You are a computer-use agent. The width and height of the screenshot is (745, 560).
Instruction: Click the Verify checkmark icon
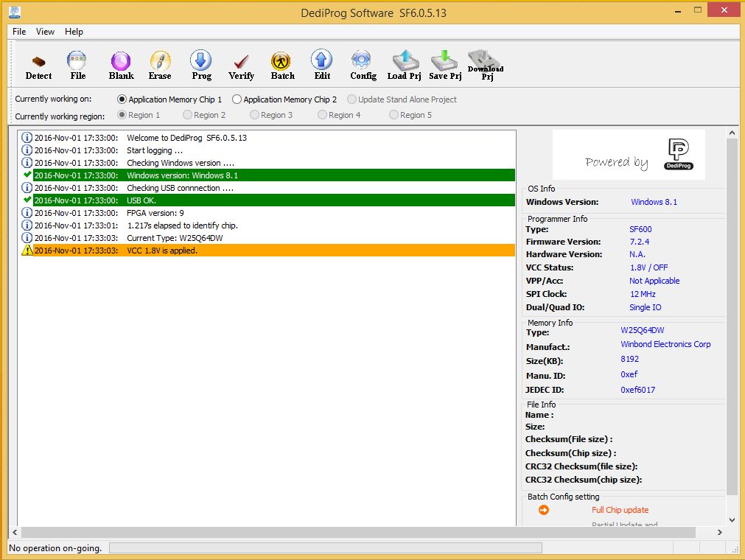(241, 65)
